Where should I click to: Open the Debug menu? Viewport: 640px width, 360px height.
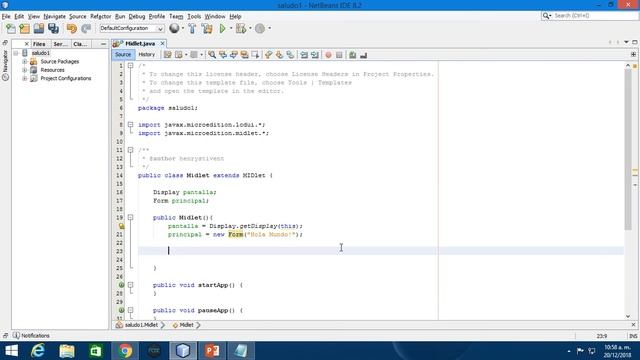[137, 16]
